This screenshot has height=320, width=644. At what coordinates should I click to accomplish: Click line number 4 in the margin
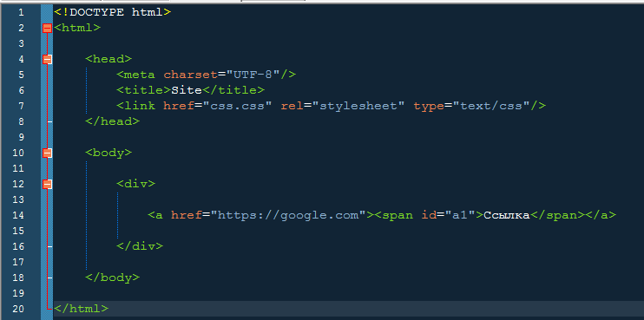click(21, 59)
